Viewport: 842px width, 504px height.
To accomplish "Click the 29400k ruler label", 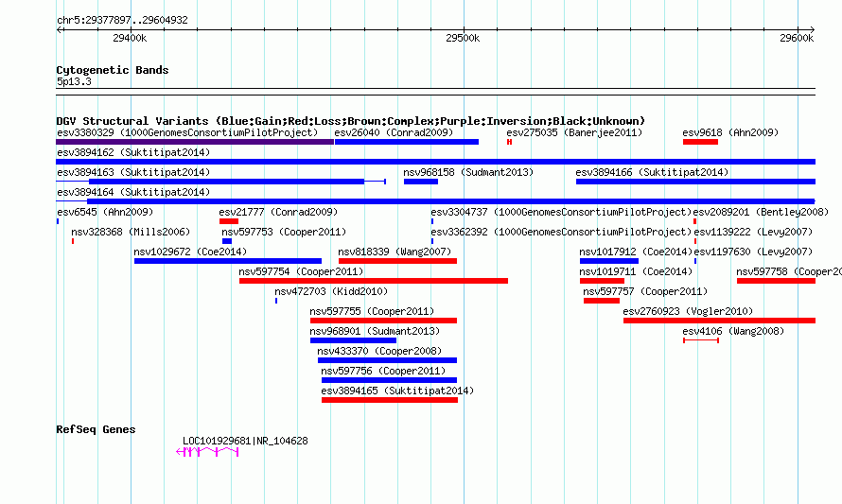I will pos(130,38).
